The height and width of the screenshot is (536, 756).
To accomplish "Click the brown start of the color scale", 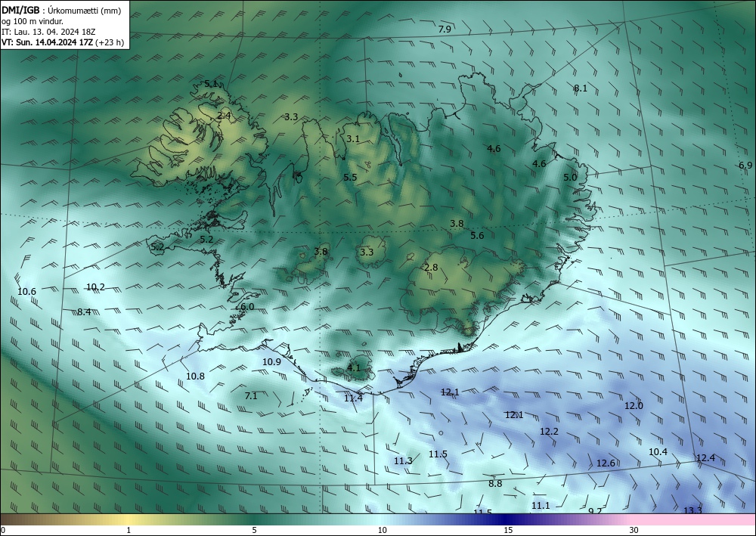I will (x=14, y=519).
